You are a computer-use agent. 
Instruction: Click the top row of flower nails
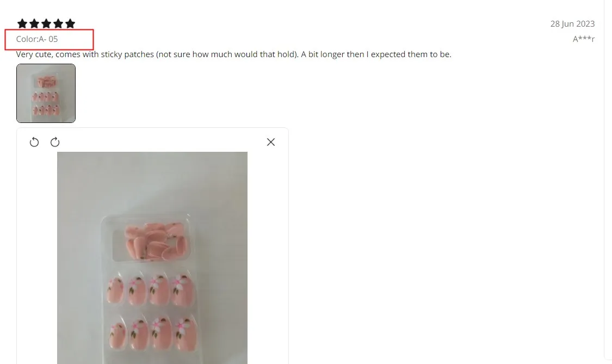[151, 290]
